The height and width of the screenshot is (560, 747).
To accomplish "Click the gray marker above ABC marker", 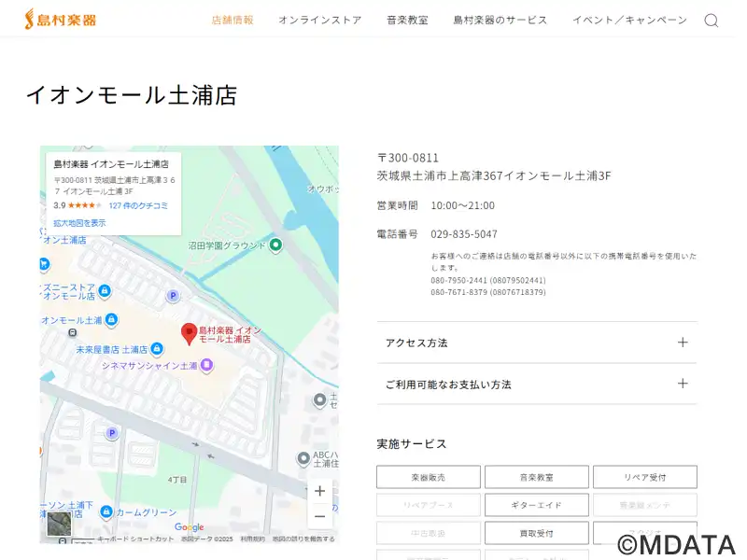I will (319, 400).
